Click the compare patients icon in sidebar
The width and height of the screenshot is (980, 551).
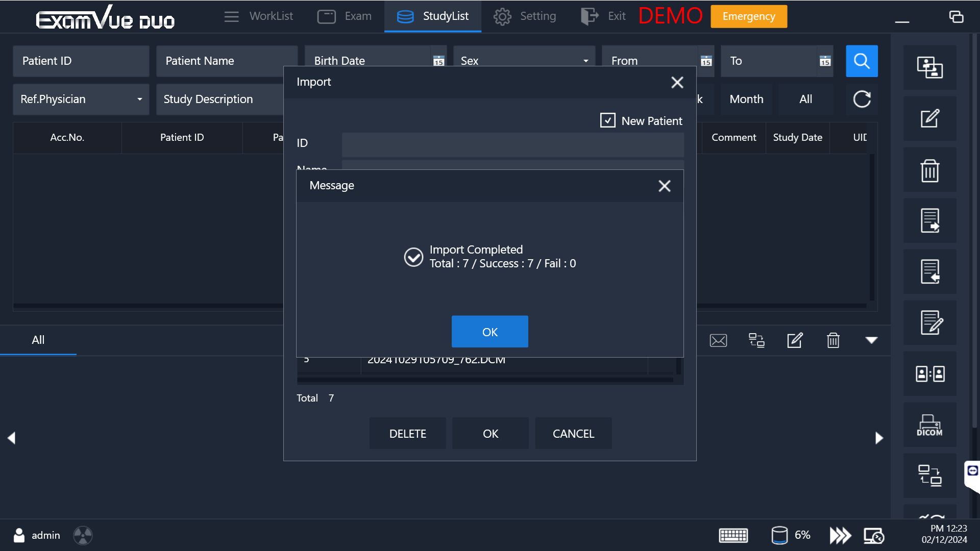(x=929, y=374)
